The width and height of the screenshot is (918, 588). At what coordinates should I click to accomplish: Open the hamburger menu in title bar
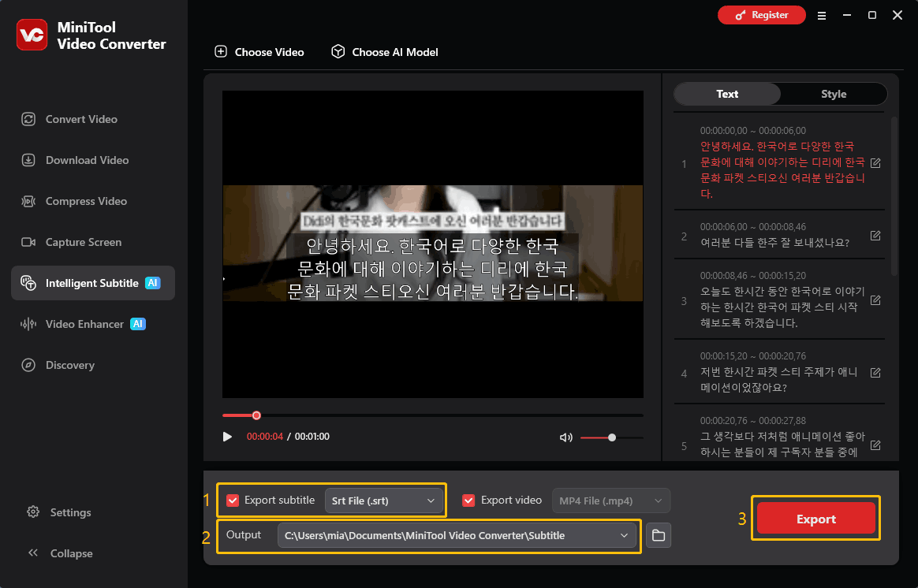pos(822,16)
